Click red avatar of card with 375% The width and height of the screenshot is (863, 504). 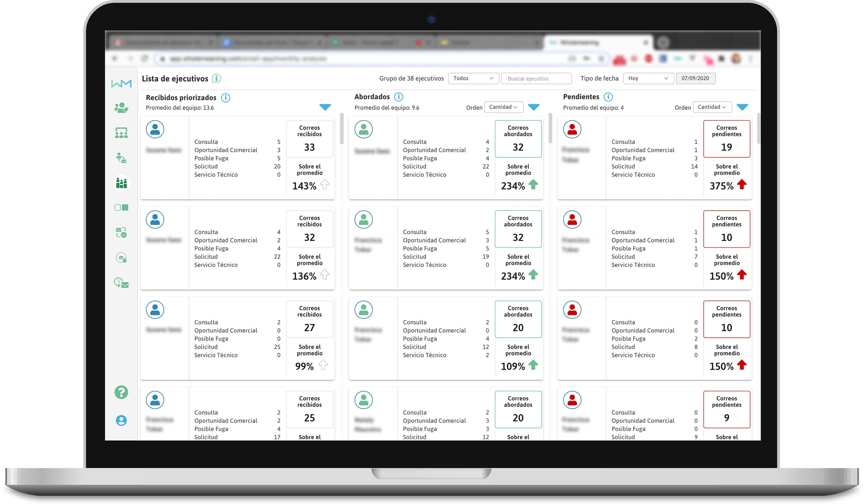[572, 129]
